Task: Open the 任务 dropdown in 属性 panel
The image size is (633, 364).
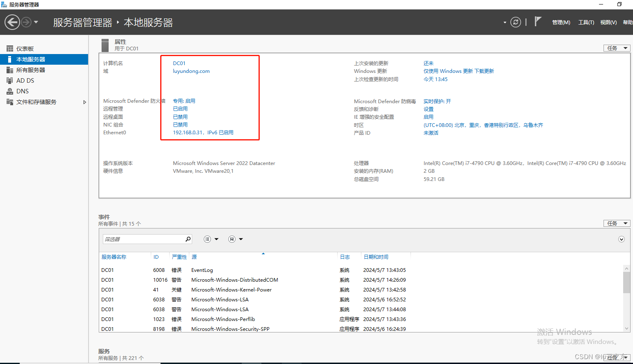Action: click(617, 48)
